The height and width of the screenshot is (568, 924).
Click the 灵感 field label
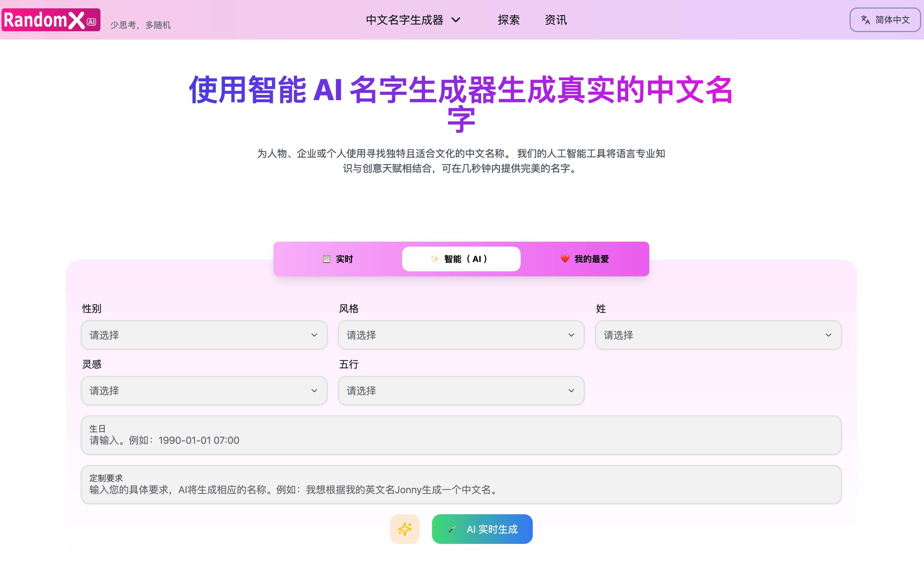(92, 364)
